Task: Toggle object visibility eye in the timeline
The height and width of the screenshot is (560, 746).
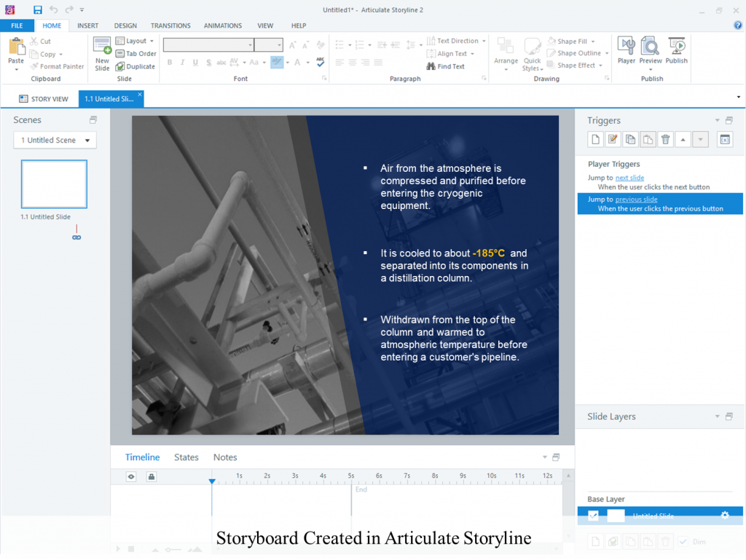Action: (x=130, y=476)
